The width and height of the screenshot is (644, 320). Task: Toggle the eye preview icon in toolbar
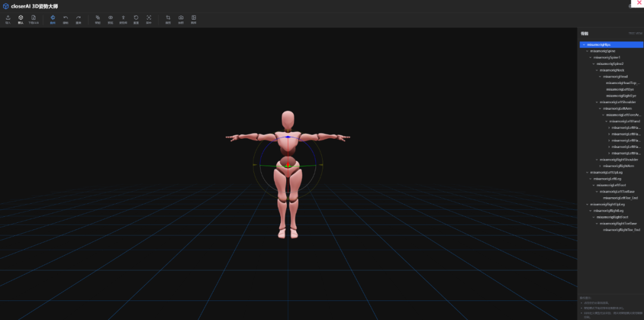tap(110, 18)
